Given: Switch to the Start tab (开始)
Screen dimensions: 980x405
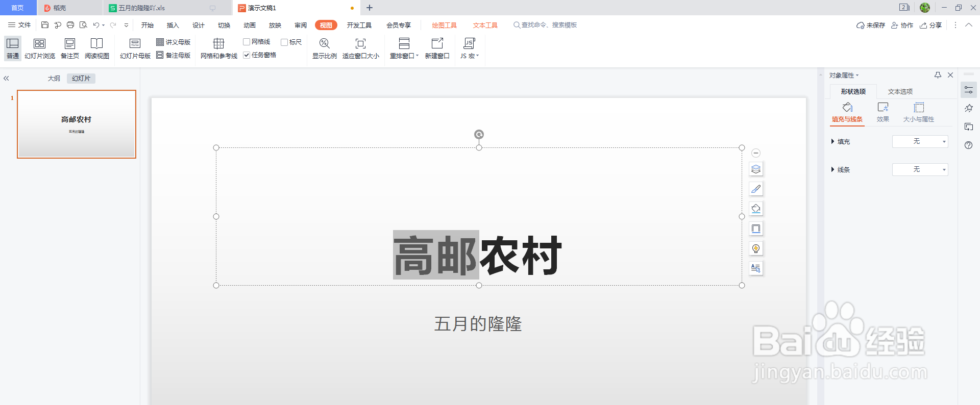Looking at the screenshot, I should 148,25.
